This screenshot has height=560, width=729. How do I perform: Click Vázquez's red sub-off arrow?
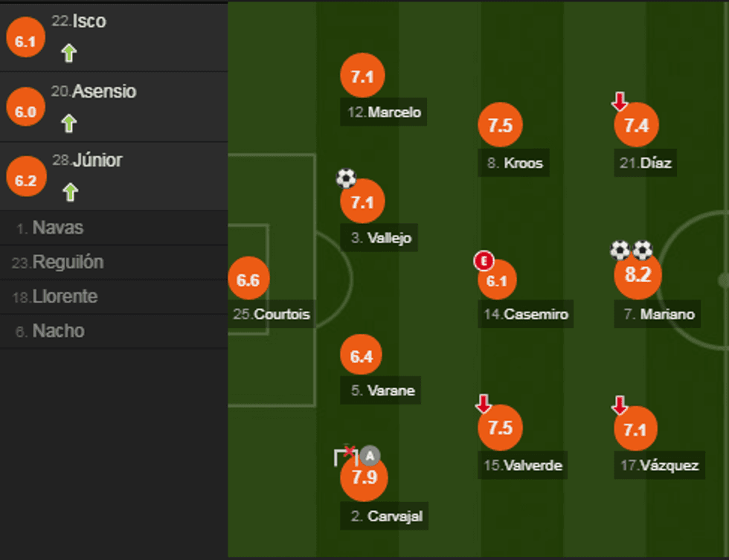619,405
